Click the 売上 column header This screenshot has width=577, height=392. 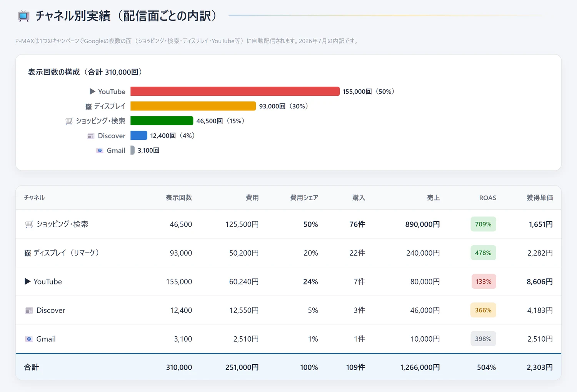[433, 198]
